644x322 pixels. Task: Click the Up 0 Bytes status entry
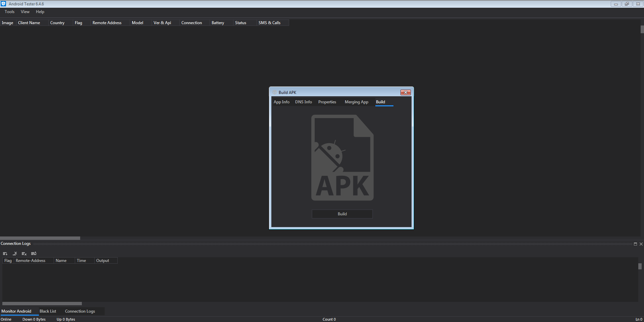coord(66,319)
